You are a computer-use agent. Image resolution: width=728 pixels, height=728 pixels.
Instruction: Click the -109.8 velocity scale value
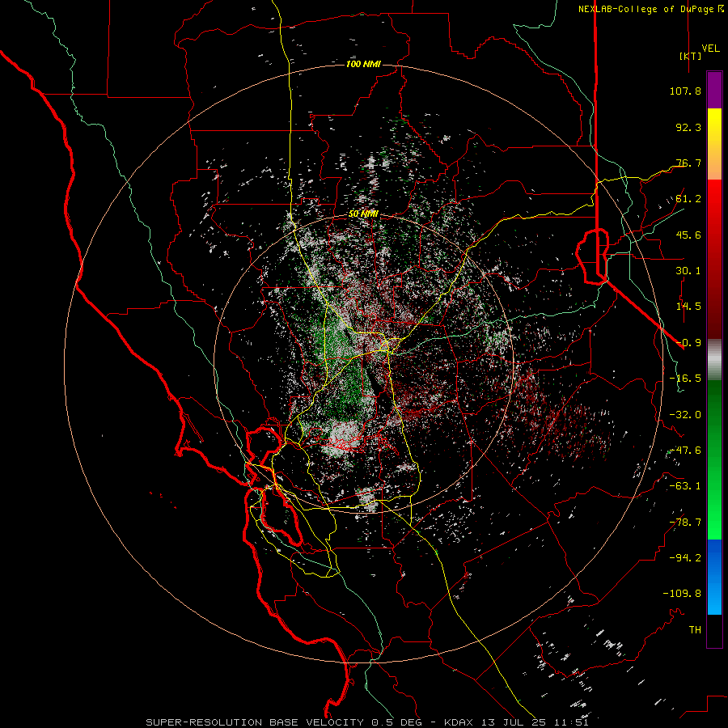(x=682, y=594)
